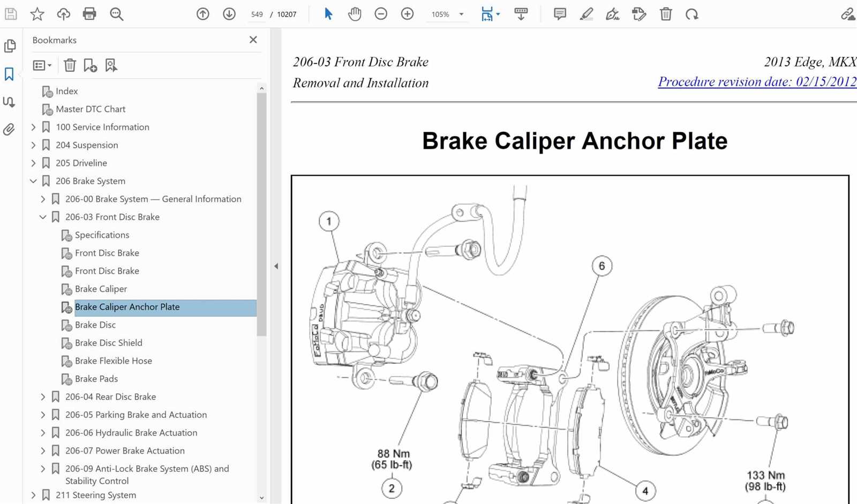Click the toolbar trash delete icon

pos(665,14)
